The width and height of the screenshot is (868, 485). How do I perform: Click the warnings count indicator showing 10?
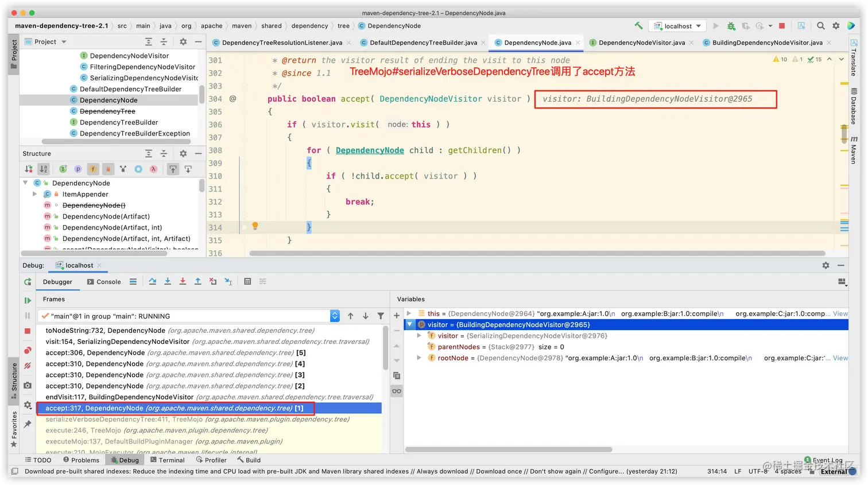780,59
